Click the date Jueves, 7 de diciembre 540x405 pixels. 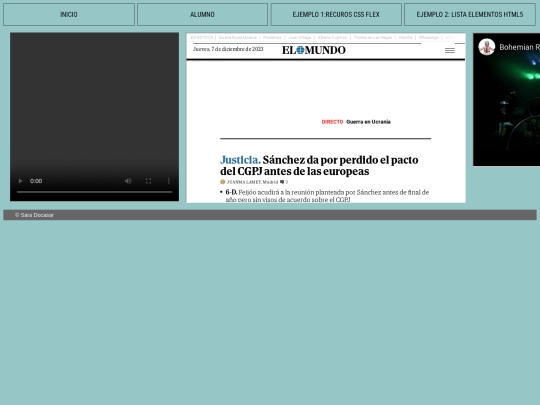[x=228, y=49]
